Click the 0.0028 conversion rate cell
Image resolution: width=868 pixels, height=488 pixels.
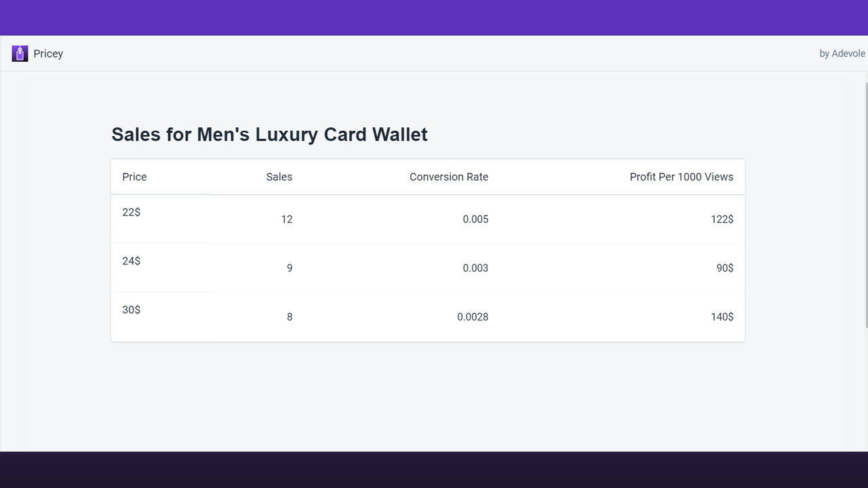(473, 317)
